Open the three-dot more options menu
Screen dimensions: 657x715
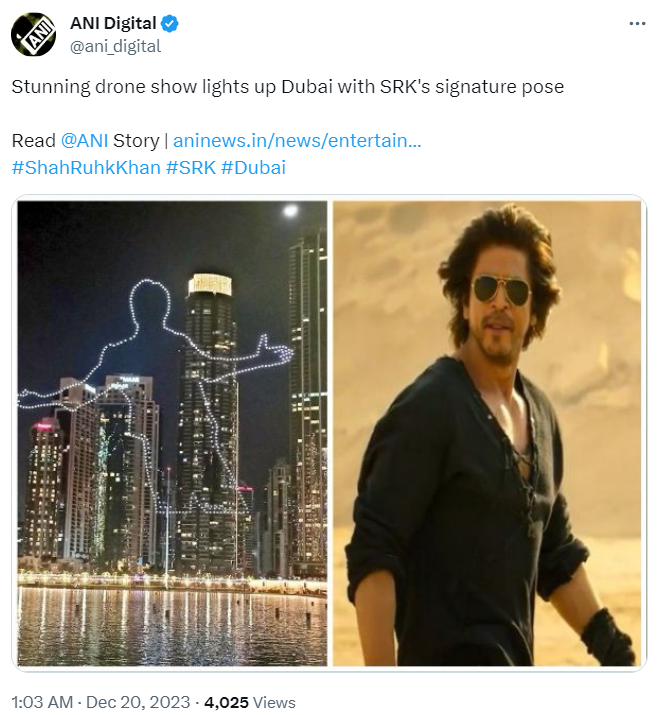coord(637,23)
